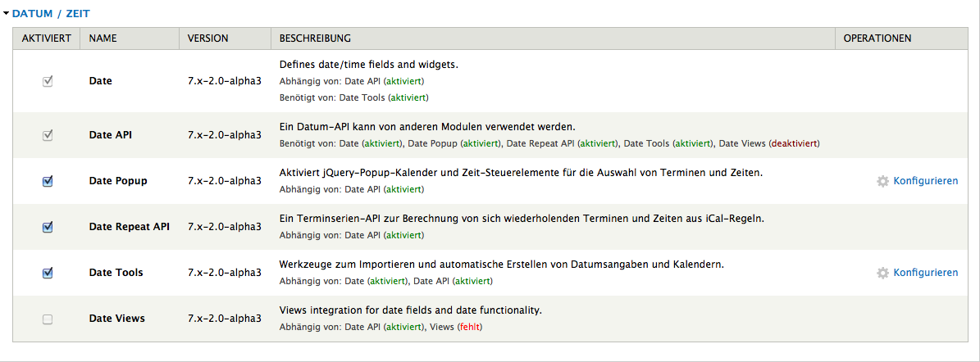Click the Operationen column header
Screen dimensions: 980x362
click(x=877, y=38)
